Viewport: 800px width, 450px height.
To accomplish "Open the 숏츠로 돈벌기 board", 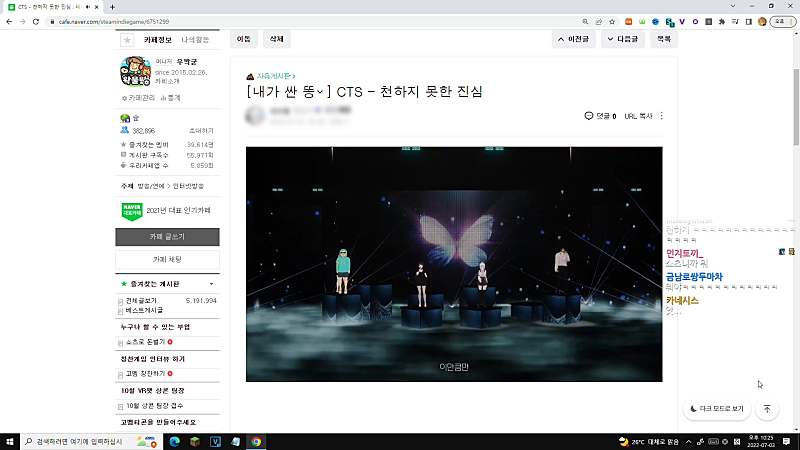I will [145, 342].
